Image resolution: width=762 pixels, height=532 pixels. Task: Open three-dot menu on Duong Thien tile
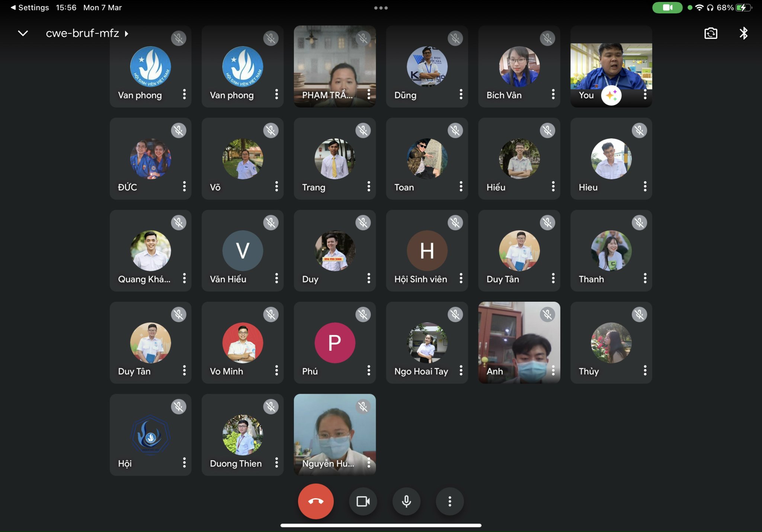(x=276, y=463)
